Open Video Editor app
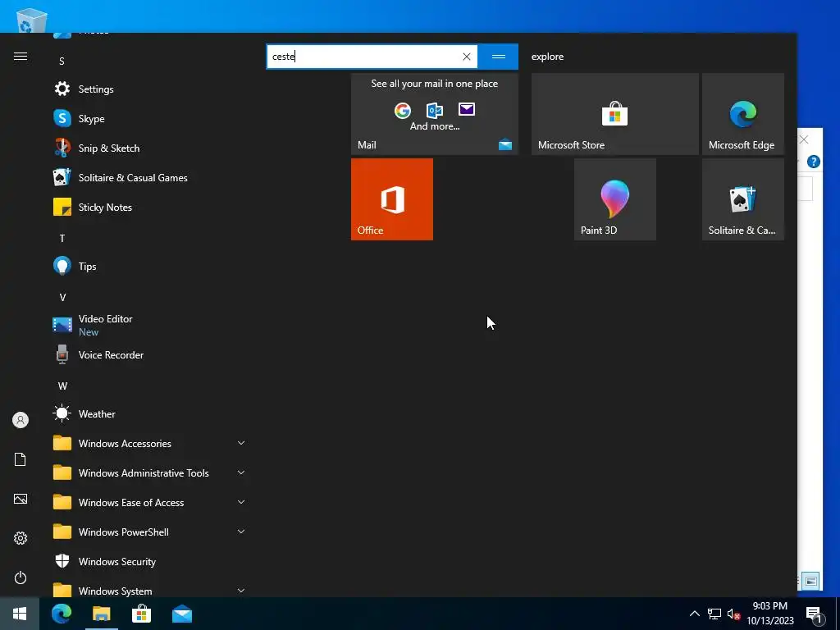Image resolution: width=840 pixels, height=630 pixels. click(x=150, y=325)
